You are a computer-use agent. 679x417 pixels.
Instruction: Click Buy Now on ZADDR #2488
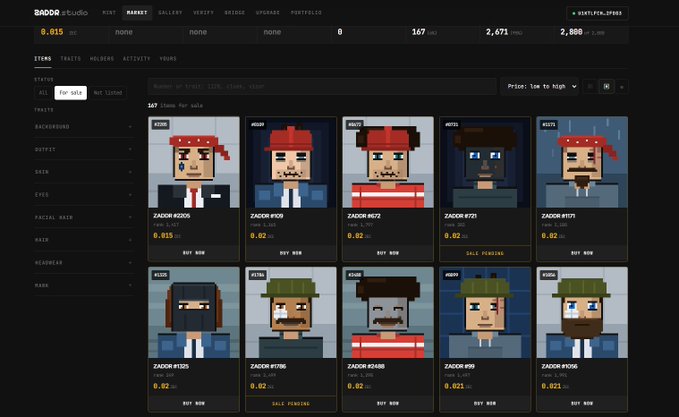pyautogui.click(x=388, y=404)
